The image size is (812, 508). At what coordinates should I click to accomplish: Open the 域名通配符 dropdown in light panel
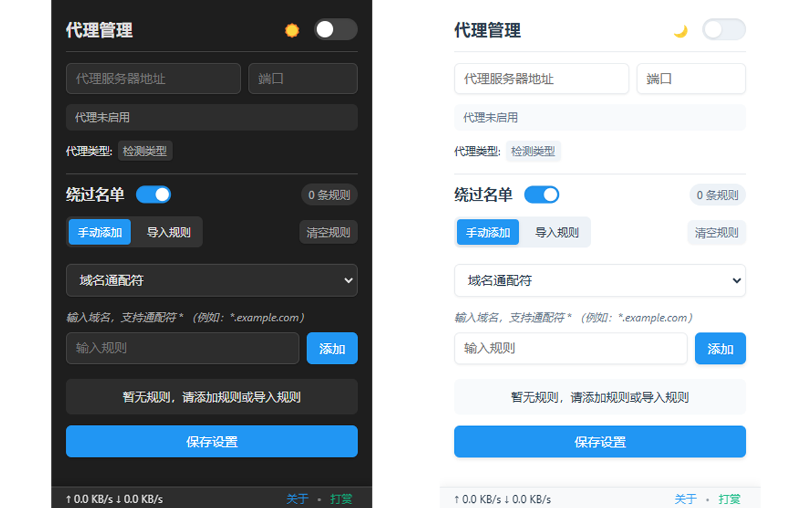(599, 281)
